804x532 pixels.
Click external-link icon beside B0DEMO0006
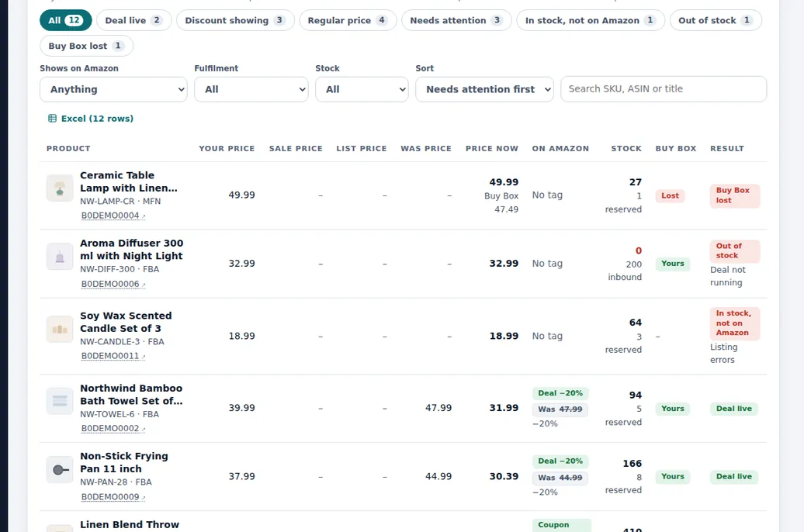coord(144,285)
